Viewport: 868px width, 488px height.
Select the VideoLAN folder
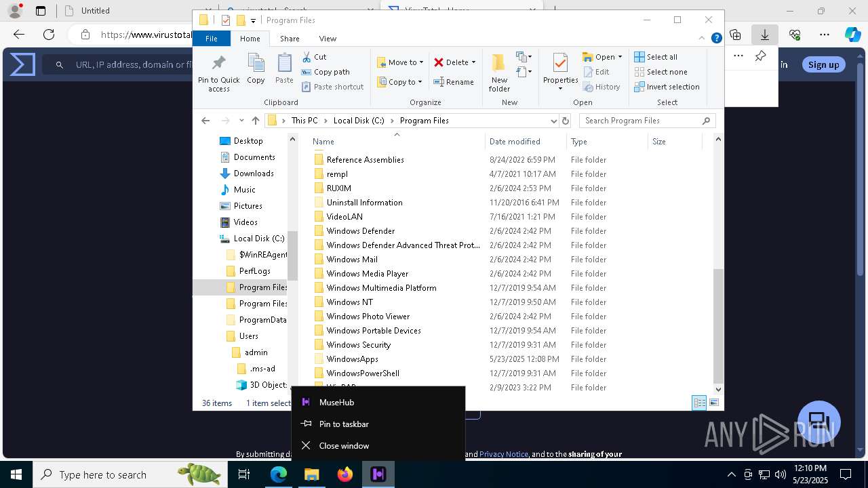click(x=344, y=217)
